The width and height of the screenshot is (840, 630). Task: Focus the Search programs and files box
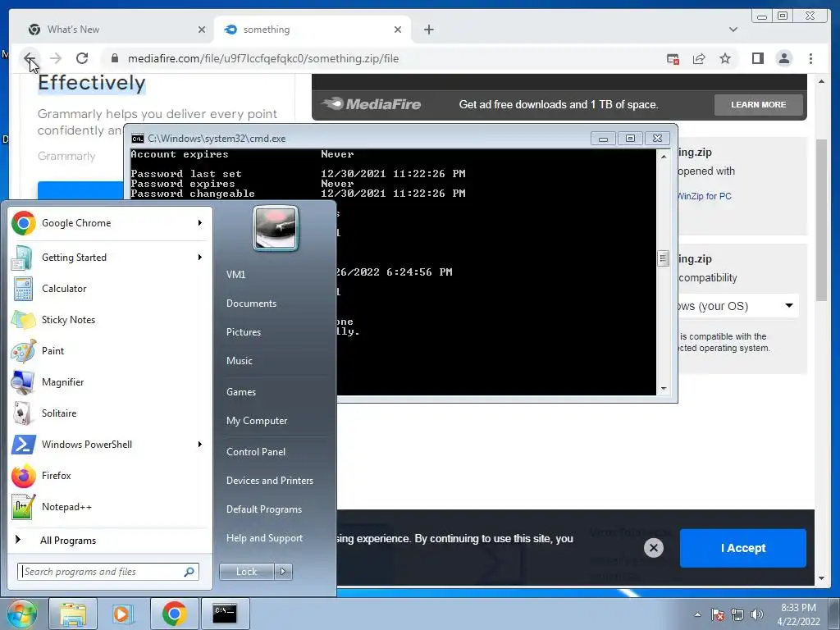[108, 572]
